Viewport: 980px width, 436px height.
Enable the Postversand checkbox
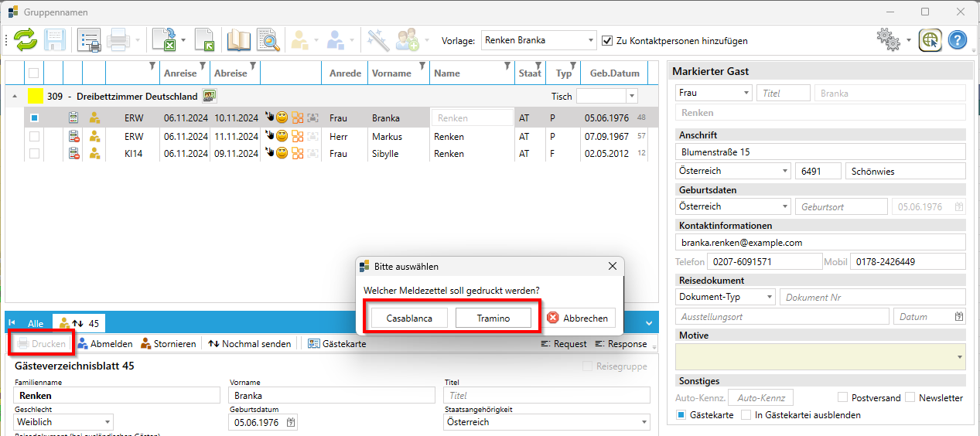click(x=843, y=397)
